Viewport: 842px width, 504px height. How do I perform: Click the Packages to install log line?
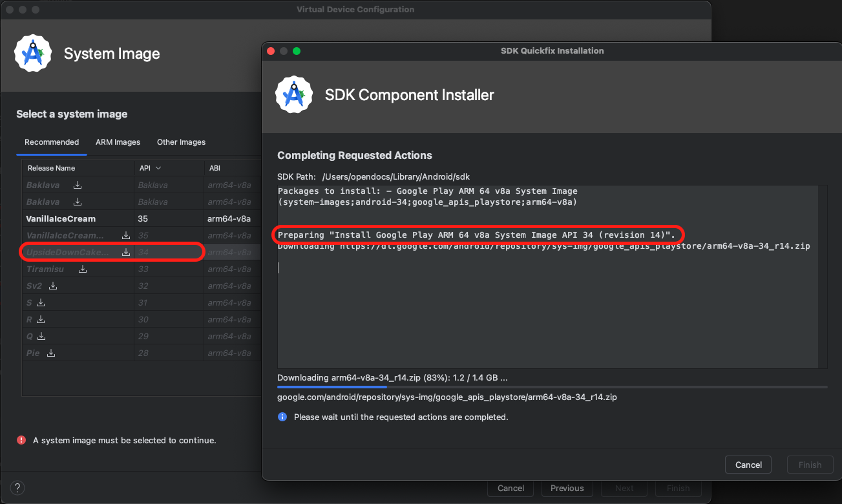pos(427,196)
